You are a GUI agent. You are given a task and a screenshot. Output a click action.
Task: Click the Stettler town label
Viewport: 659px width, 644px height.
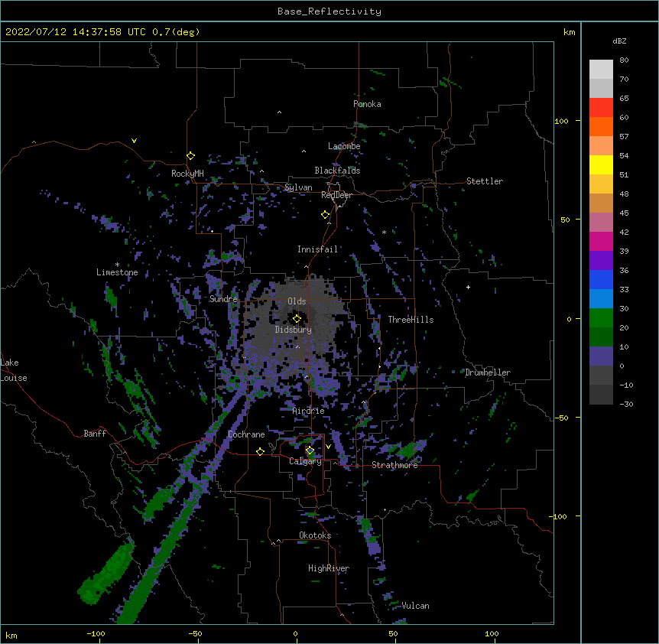(x=485, y=181)
